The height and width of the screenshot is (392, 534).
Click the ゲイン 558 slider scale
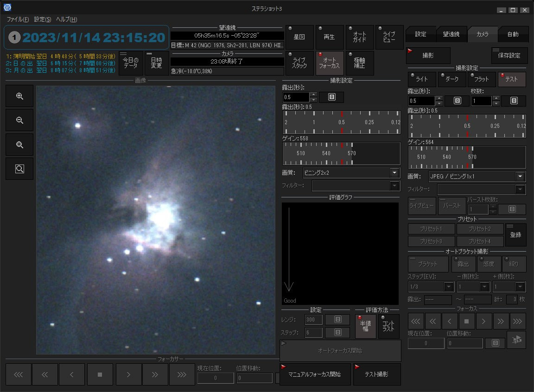tap(341, 153)
